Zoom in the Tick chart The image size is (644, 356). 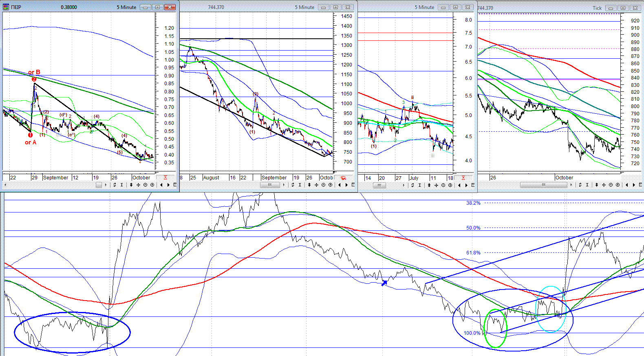(618, 185)
